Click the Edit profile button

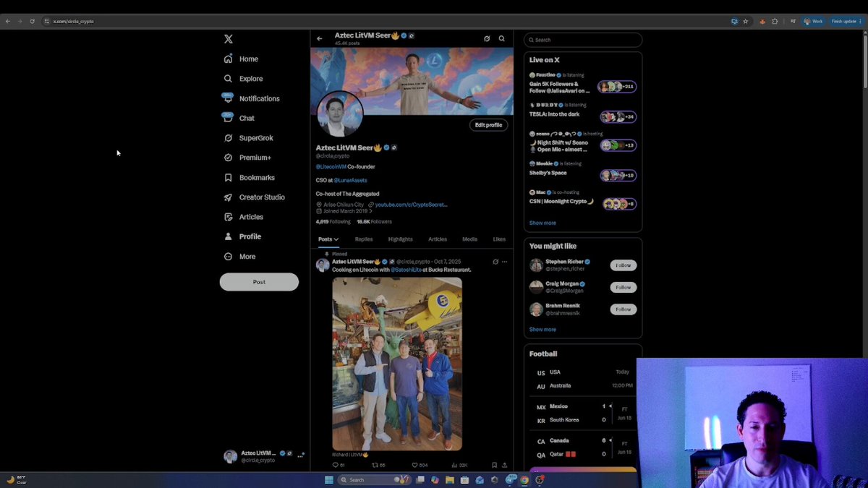coord(488,125)
